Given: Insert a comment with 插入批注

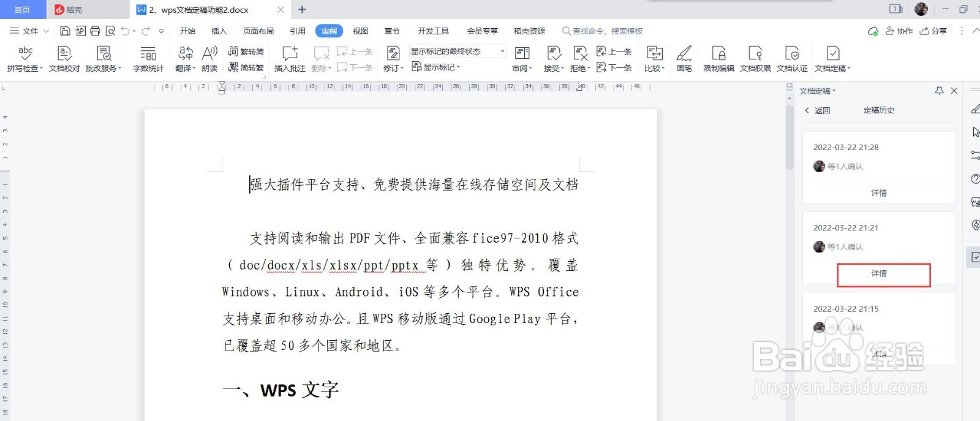Looking at the screenshot, I should (x=290, y=59).
